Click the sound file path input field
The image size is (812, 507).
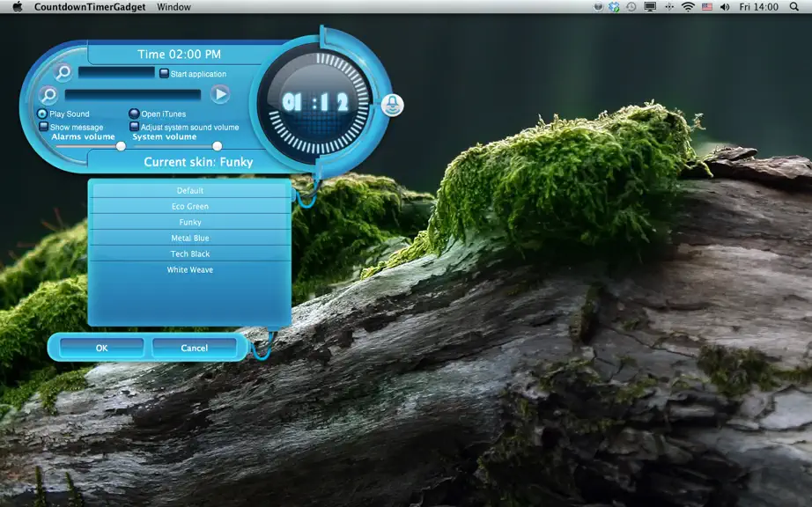pyautogui.click(x=133, y=95)
